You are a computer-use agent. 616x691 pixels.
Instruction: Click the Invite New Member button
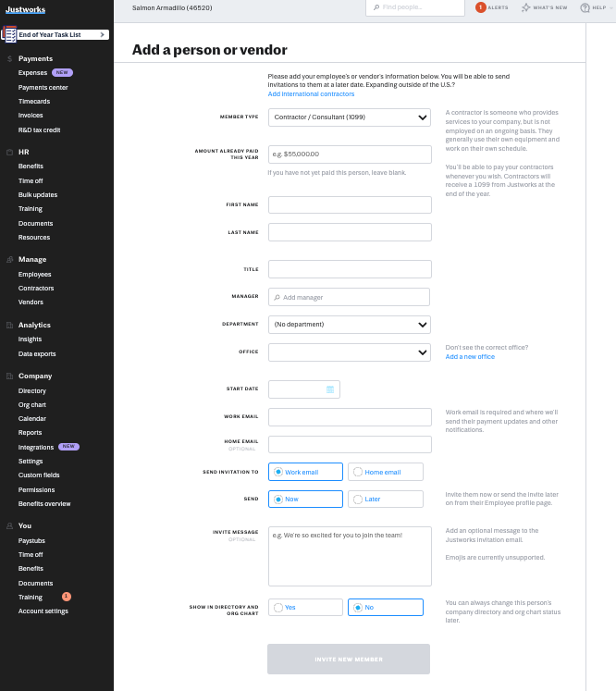coord(349,660)
